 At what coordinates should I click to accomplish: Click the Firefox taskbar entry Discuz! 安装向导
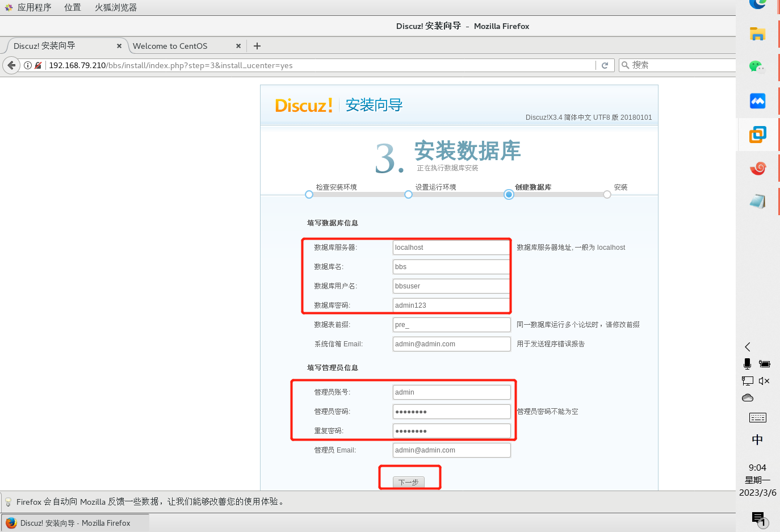click(x=76, y=523)
